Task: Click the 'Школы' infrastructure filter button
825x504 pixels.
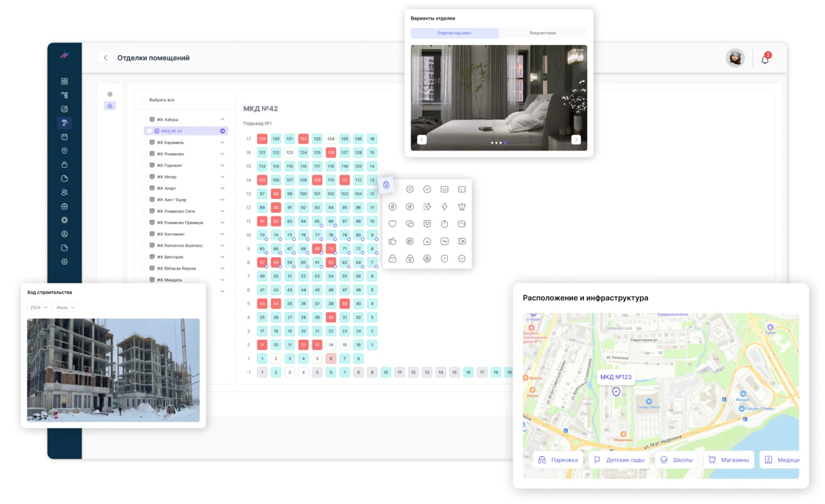Action: click(x=677, y=459)
